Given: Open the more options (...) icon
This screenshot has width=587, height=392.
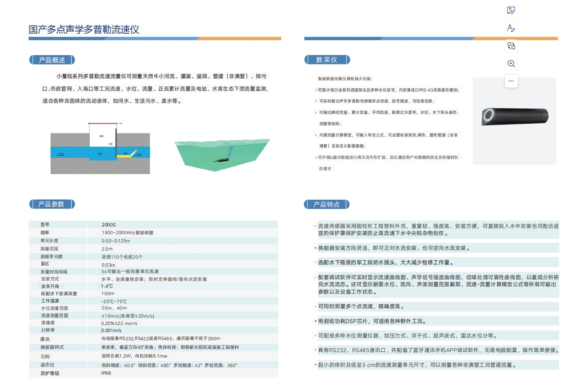Looking at the screenshot, I should click(x=511, y=81).
